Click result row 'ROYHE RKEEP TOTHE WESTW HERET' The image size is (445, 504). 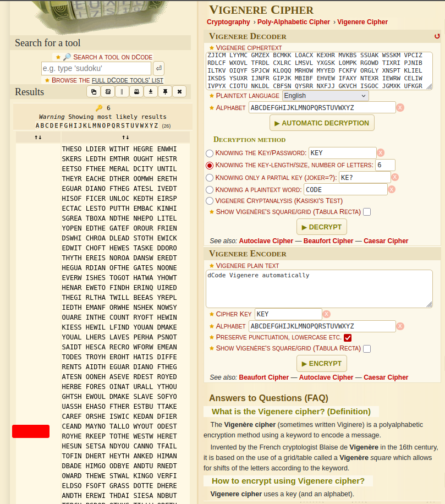[x=119, y=436]
